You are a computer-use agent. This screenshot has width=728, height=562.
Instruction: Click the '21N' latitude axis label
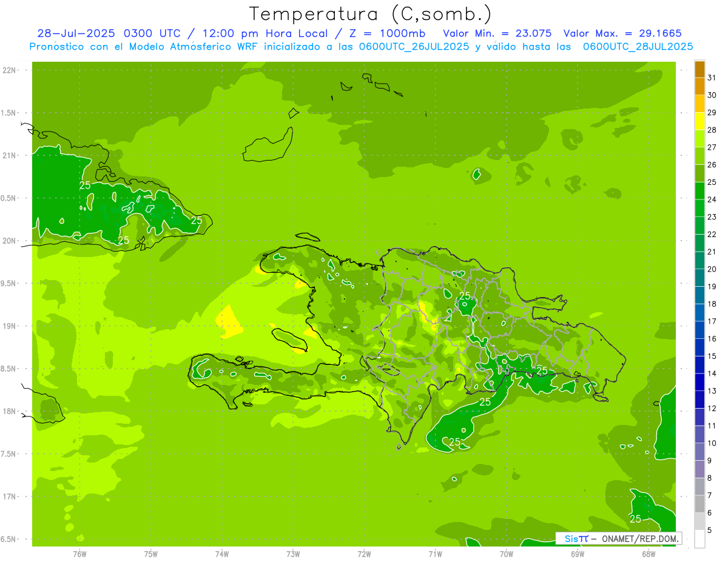click(x=8, y=156)
